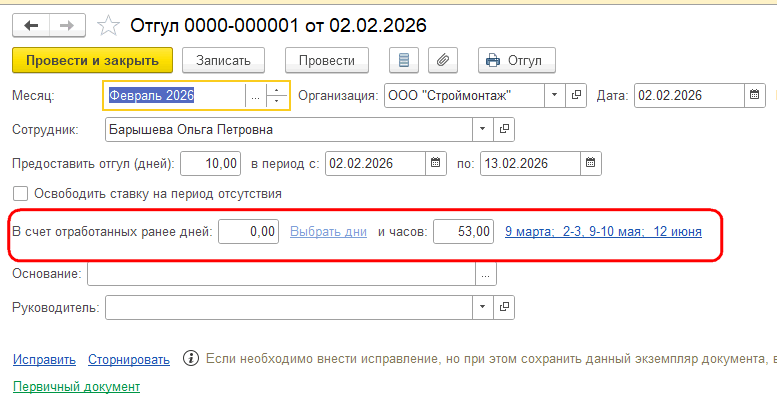Open Основание ellipsis selection button
The height and width of the screenshot is (400, 777).
pos(486,274)
